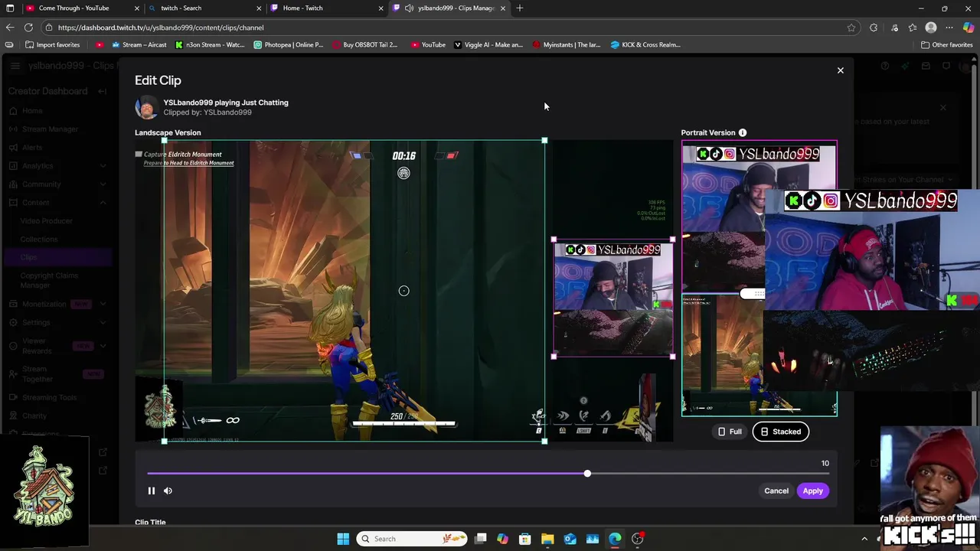This screenshot has width=980, height=551.
Task: Open the tab actions menu
Action: (9, 8)
